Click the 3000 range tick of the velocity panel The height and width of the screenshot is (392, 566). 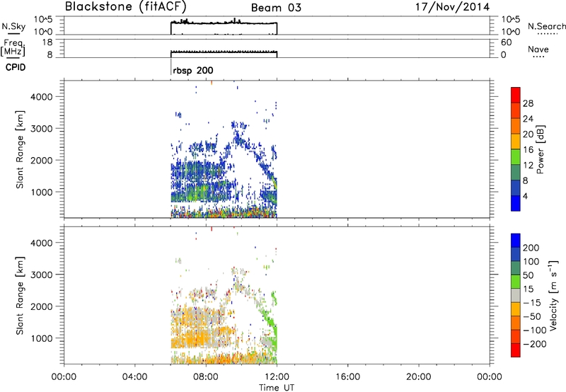pyautogui.click(x=42, y=275)
